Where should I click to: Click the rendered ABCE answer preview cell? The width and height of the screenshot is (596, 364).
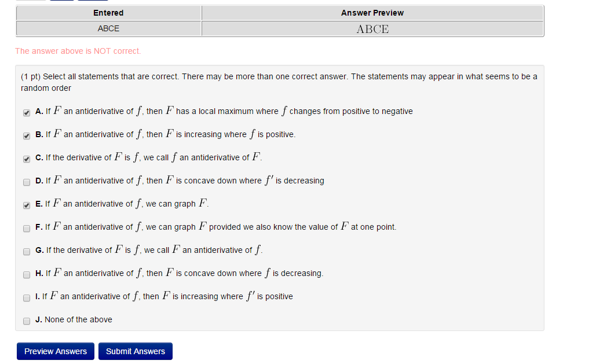coord(372,29)
